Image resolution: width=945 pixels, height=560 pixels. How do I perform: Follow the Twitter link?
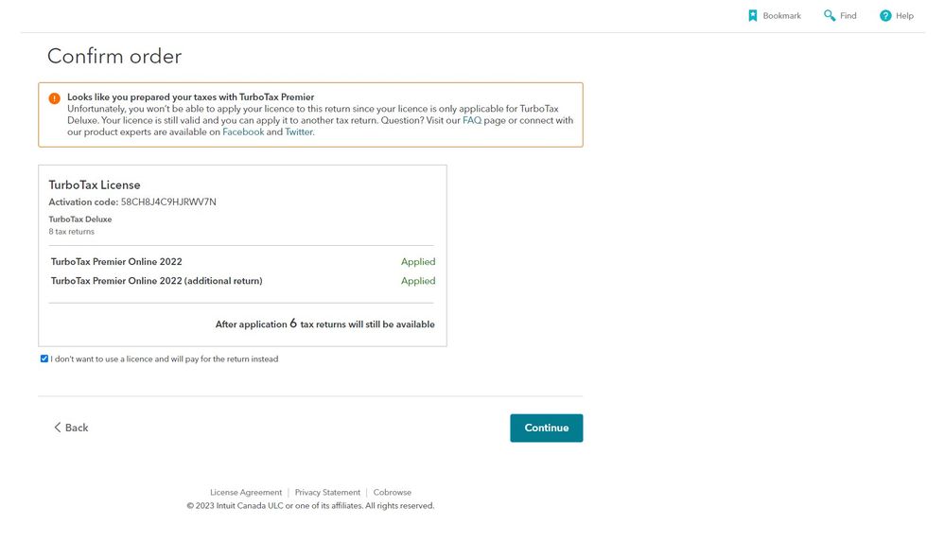pyautogui.click(x=299, y=131)
